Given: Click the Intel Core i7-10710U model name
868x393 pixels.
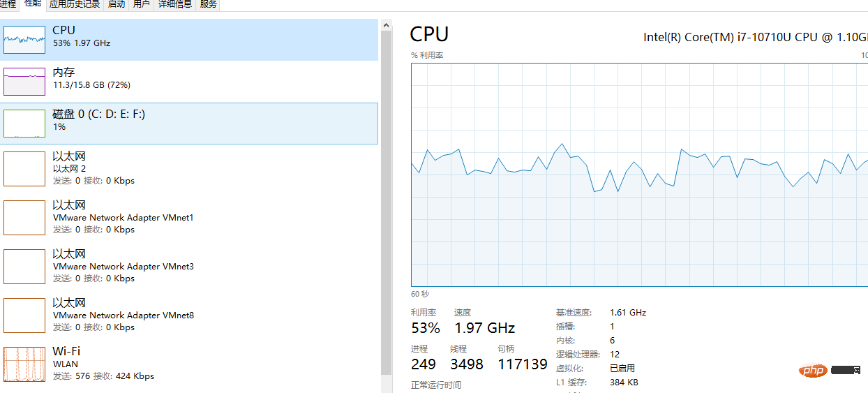Looking at the screenshot, I should pyautogui.click(x=755, y=37).
